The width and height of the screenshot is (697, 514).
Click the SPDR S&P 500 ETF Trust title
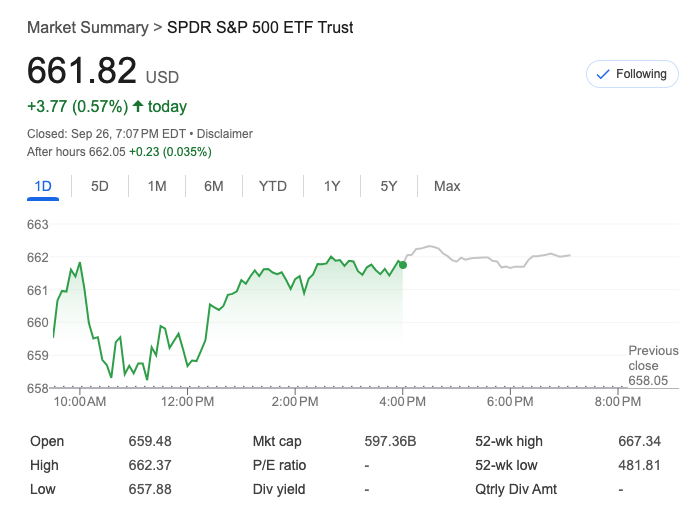[x=260, y=27]
